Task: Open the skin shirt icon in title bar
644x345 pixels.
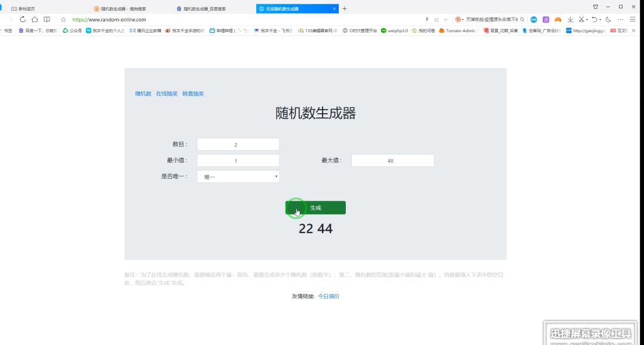Action: tap(596, 7)
